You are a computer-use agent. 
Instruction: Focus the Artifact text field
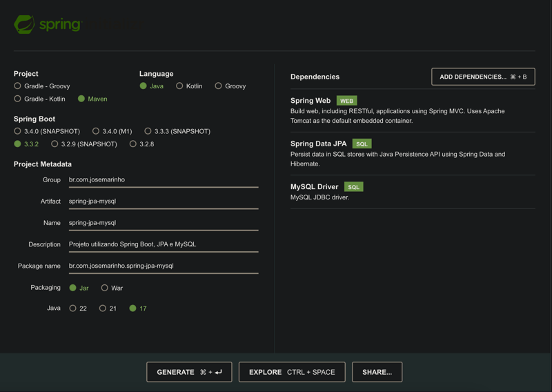pyautogui.click(x=164, y=202)
